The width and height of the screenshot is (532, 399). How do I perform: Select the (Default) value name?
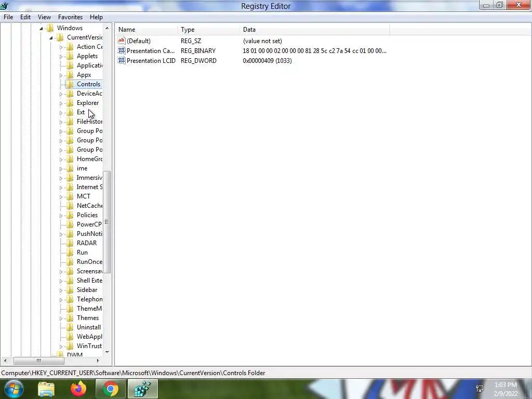pos(138,41)
